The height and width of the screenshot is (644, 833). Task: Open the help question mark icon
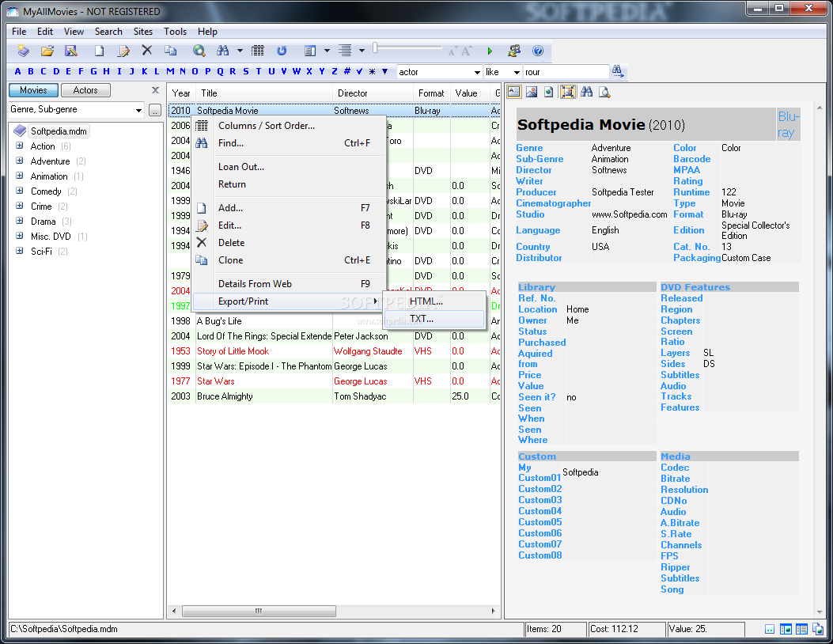pos(538,51)
